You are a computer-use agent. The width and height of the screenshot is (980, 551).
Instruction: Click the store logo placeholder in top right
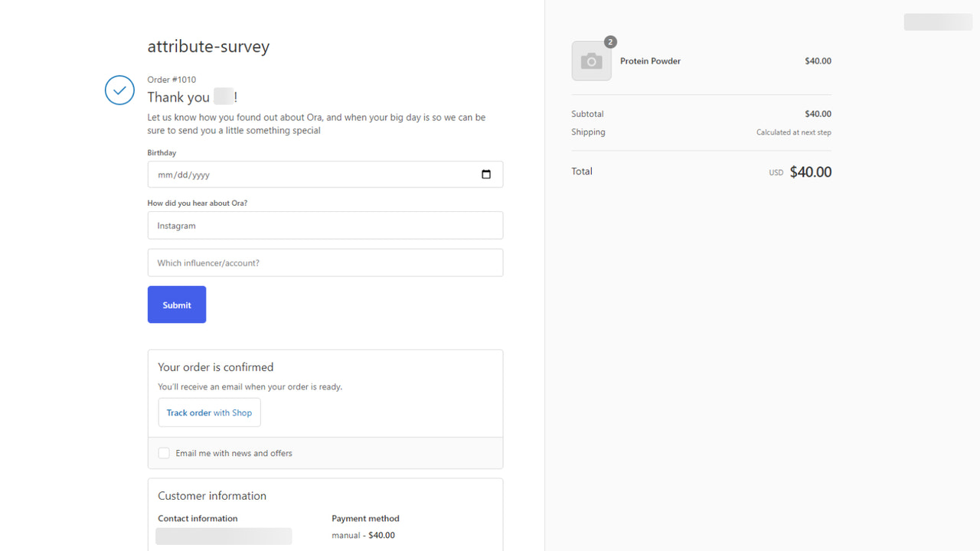click(937, 21)
